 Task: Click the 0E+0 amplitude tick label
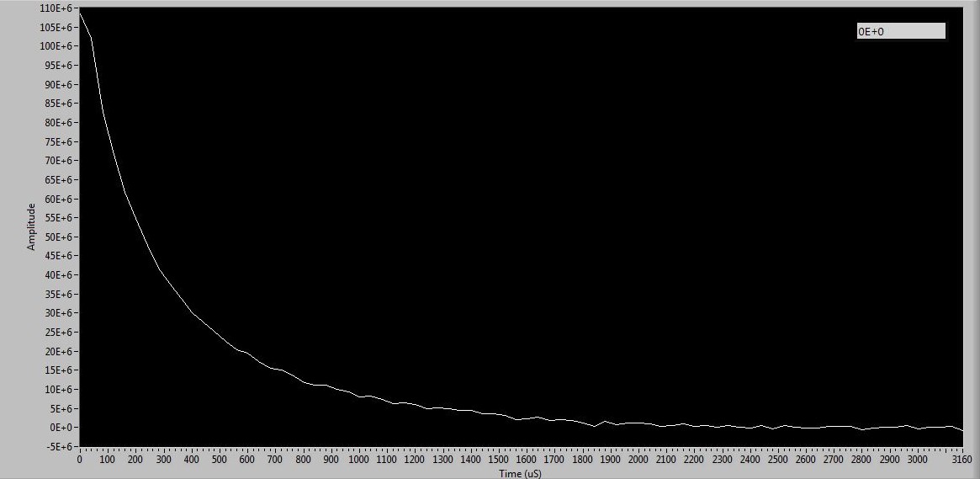(62, 428)
